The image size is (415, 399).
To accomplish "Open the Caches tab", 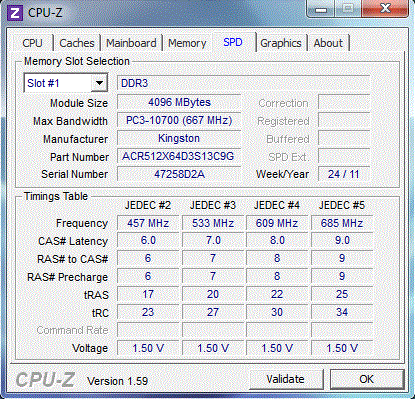I will [x=77, y=43].
